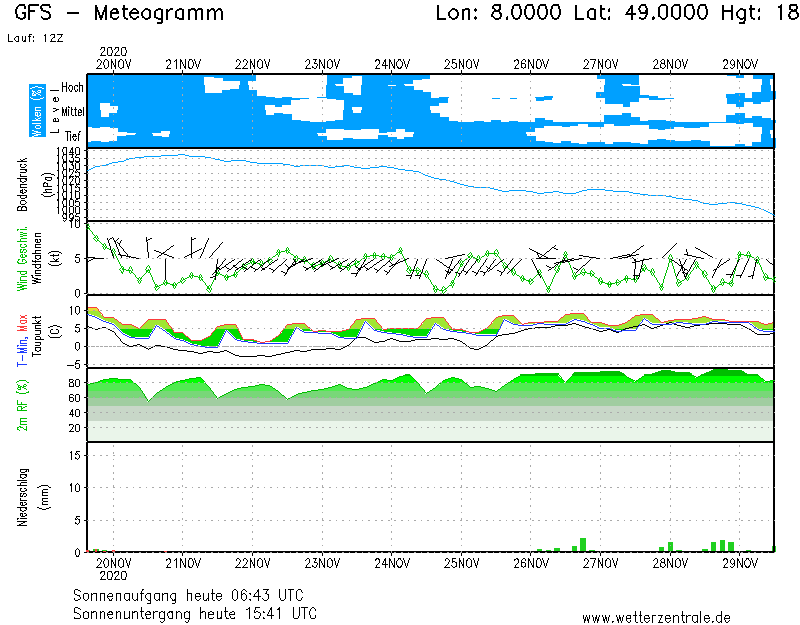Click the green '2m RF (%)' label
This screenshot has height=625, width=800.
tap(22, 406)
